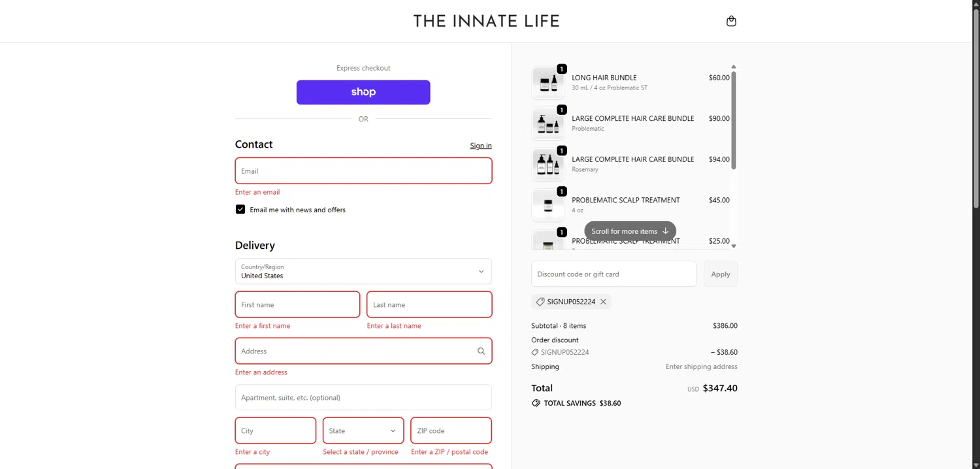The image size is (980, 469).
Task: Click the 'Enter a first name' error message
Action: (x=263, y=325)
